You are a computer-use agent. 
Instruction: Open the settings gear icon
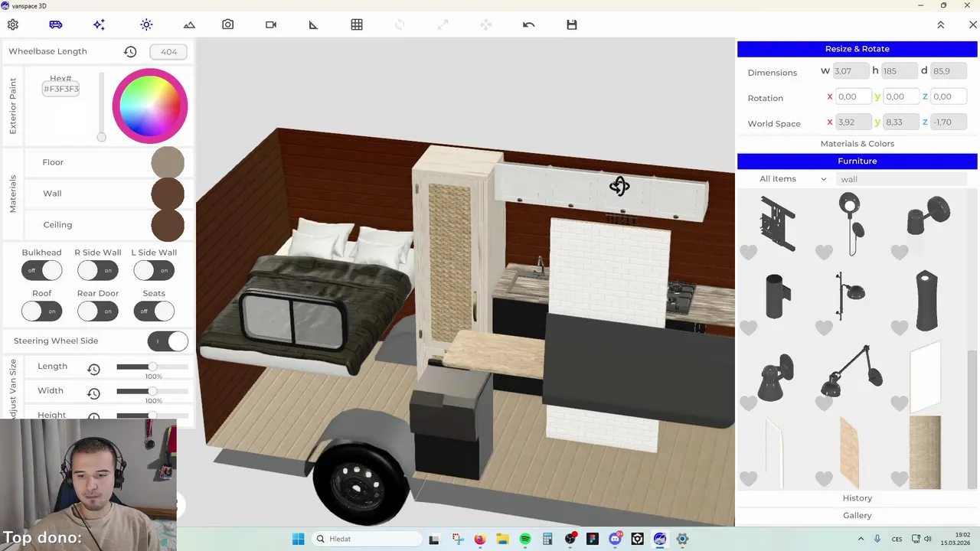(x=13, y=24)
